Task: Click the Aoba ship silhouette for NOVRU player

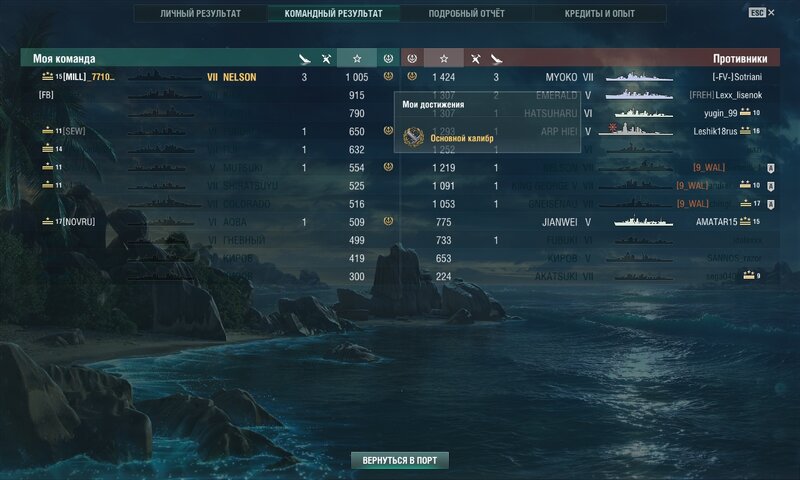Action: [161, 222]
